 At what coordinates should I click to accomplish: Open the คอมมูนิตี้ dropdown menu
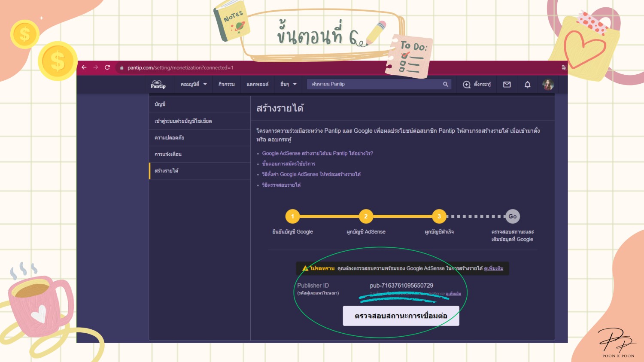(194, 84)
